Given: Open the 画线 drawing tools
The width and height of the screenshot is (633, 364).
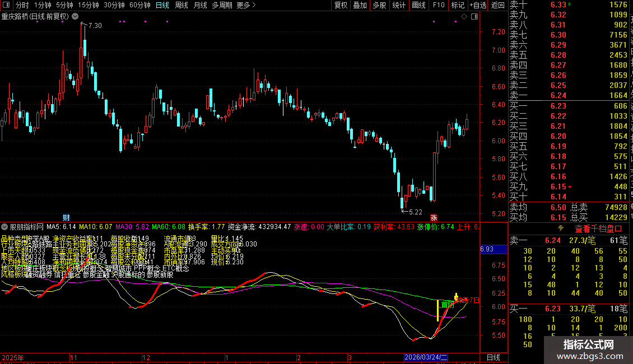Looking at the screenshot, I should click(x=418, y=5).
